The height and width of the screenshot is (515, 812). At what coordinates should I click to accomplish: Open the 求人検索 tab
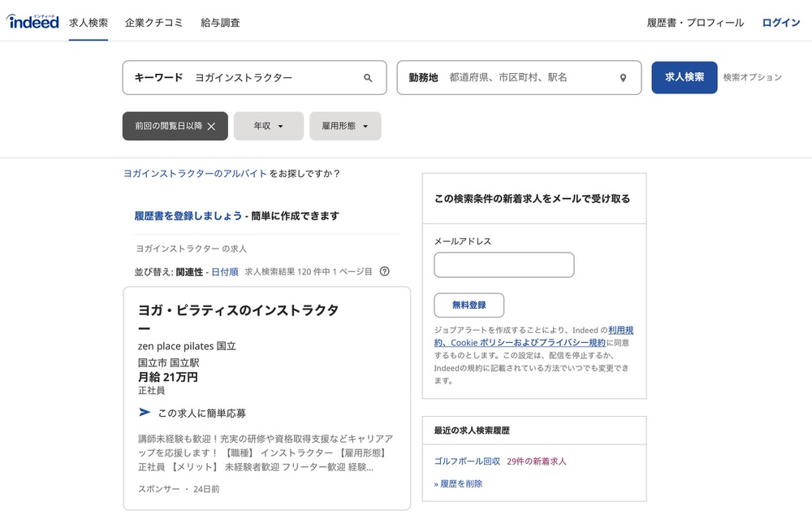pyautogui.click(x=89, y=23)
